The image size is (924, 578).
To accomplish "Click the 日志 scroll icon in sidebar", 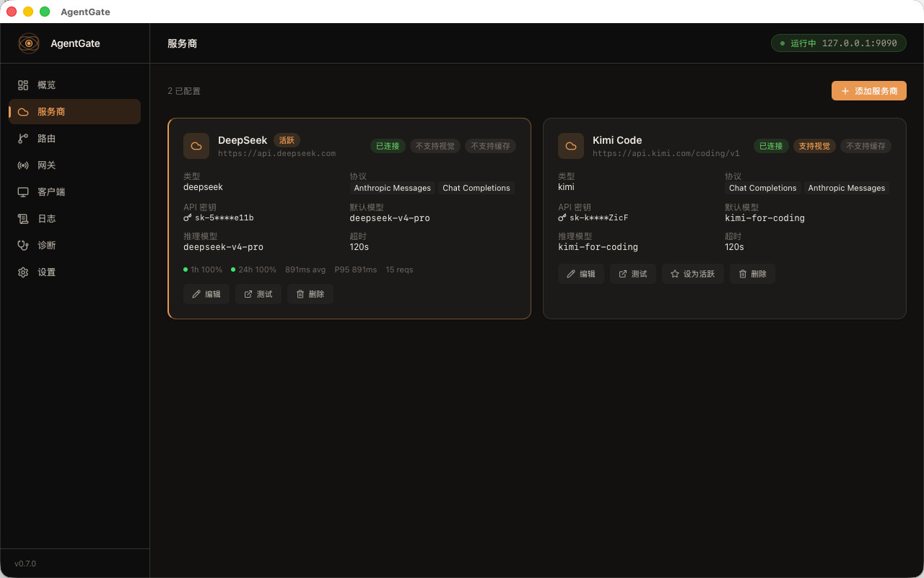I will point(23,219).
